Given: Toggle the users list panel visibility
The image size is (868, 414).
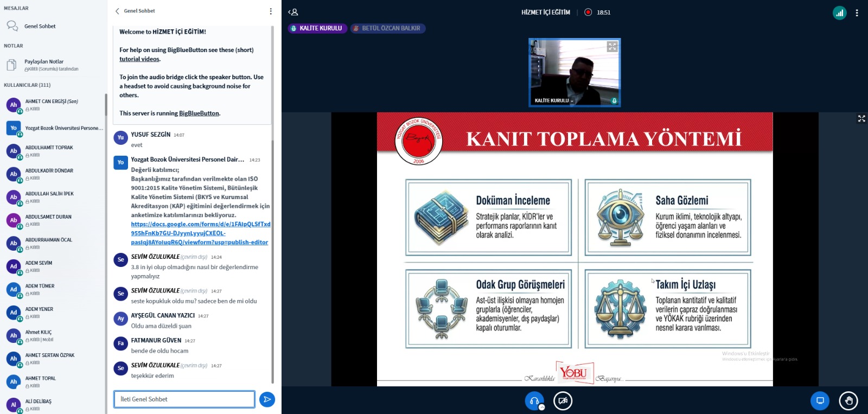Looking at the screenshot, I should point(293,12).
